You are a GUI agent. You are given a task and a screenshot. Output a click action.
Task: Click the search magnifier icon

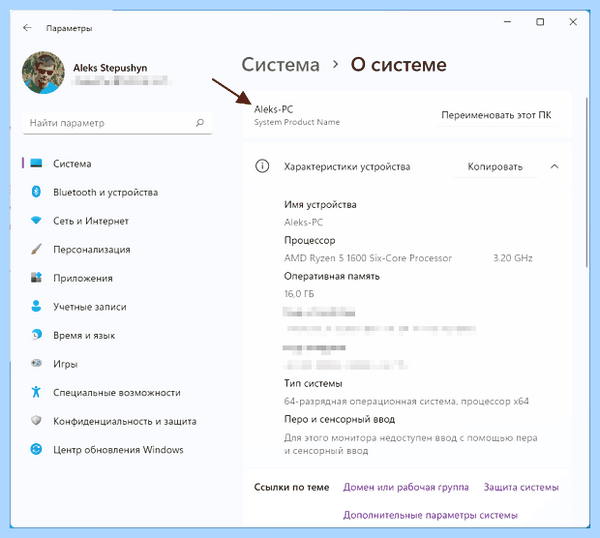coord(200,123)
